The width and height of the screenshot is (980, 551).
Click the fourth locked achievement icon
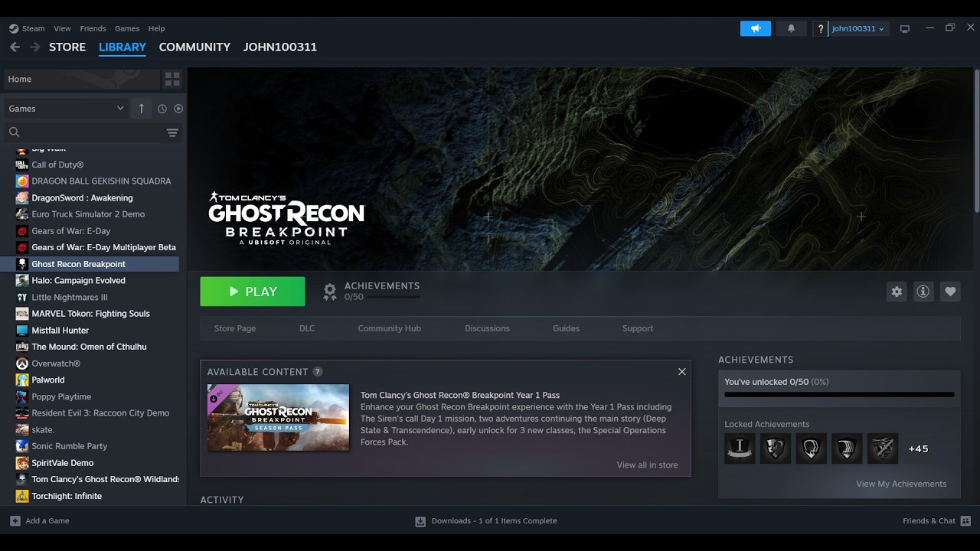click(847, 448)
